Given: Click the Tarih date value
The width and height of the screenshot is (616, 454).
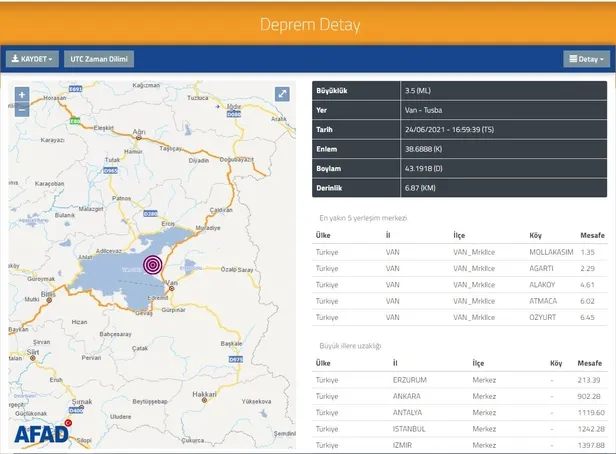Looking at the screenshot, I should click(x=453, y=131).
